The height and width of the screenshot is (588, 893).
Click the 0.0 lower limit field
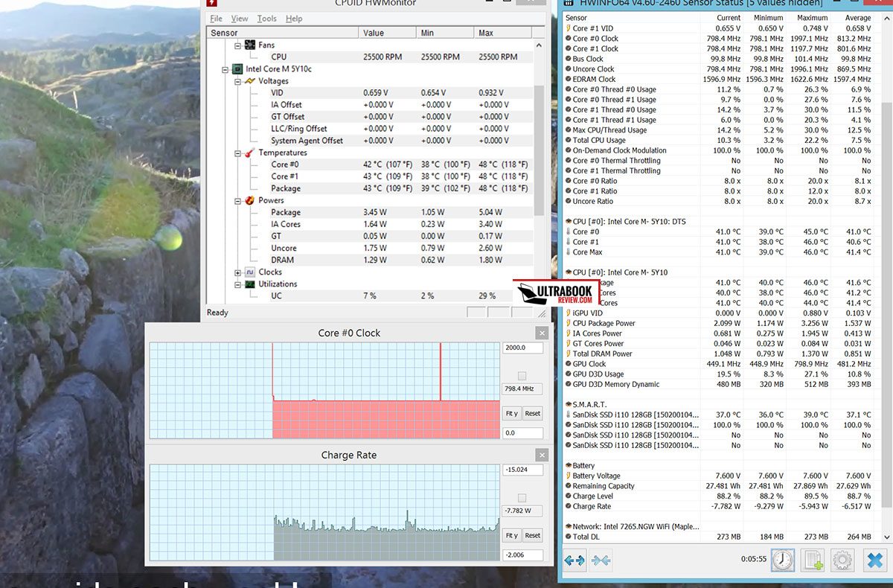click(522, 432)
